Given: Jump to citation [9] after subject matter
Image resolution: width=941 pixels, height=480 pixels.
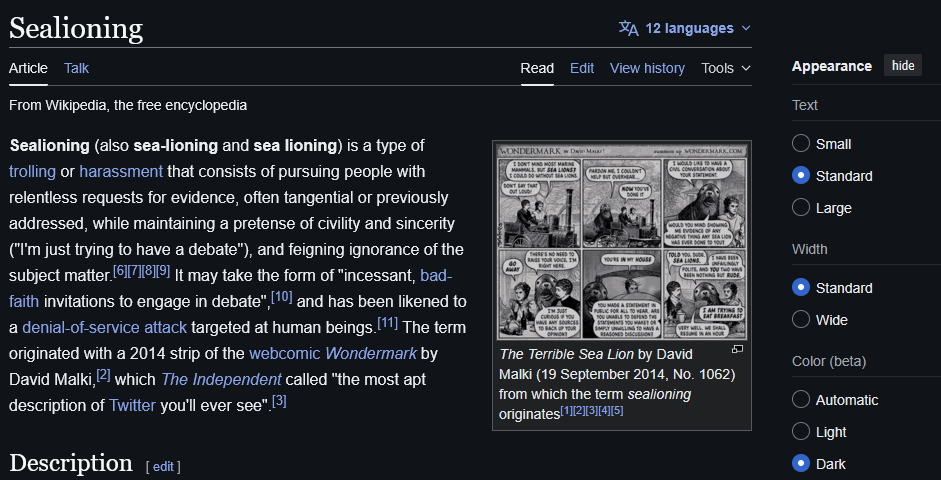Looking at the screenshot, I should [x=163, y=271].
